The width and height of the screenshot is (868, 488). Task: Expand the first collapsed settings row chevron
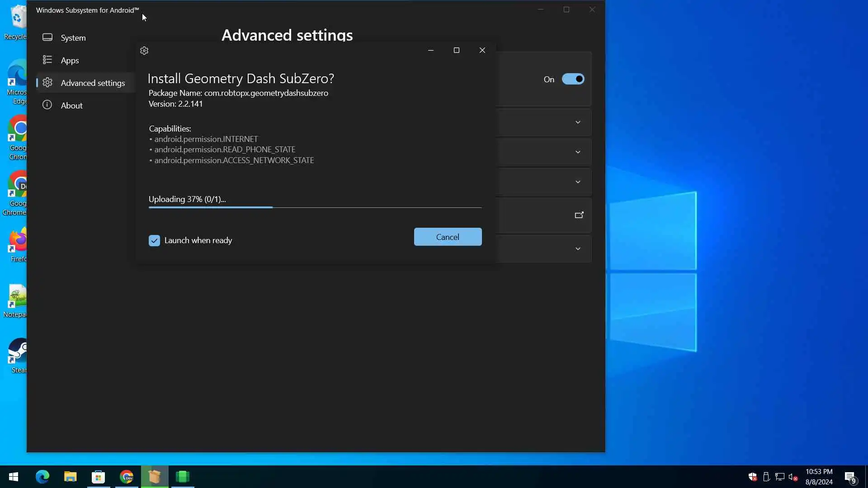578,122
